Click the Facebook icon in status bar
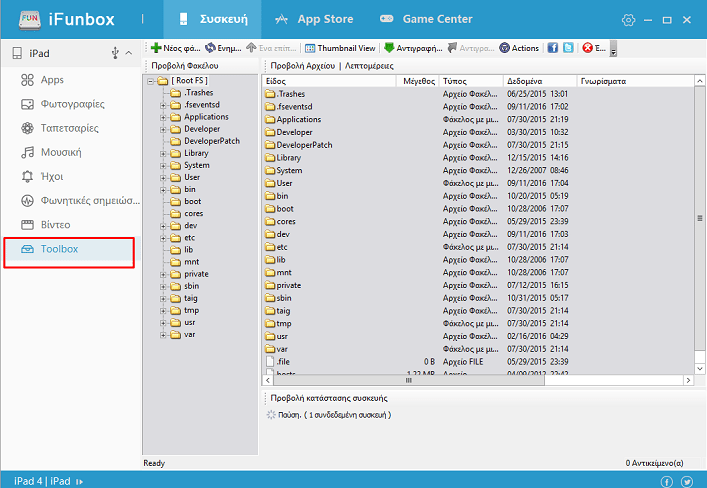This screenshot has width=707, height=488. tap(667, 482)
